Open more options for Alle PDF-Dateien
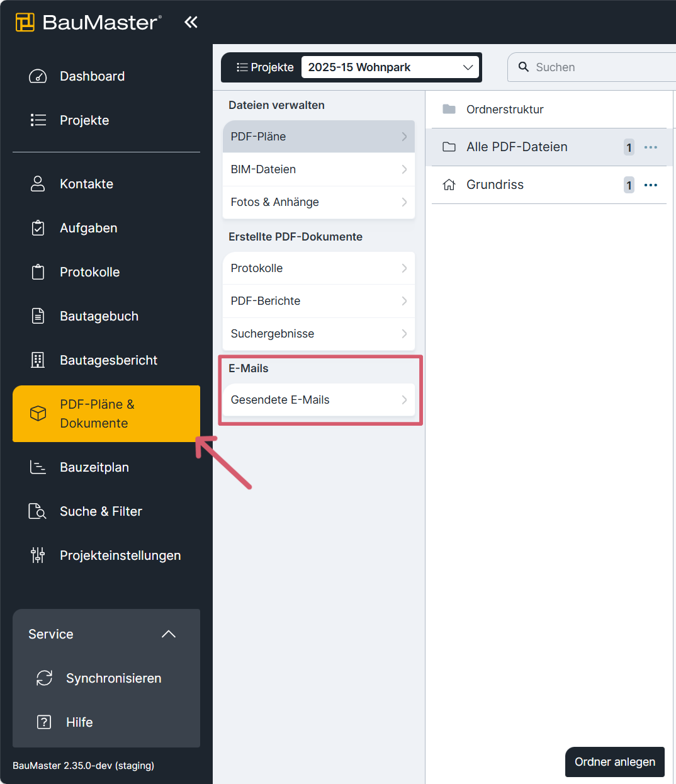Screen dimensions: 676x784 pyautogui.click(x=651, y=147)
